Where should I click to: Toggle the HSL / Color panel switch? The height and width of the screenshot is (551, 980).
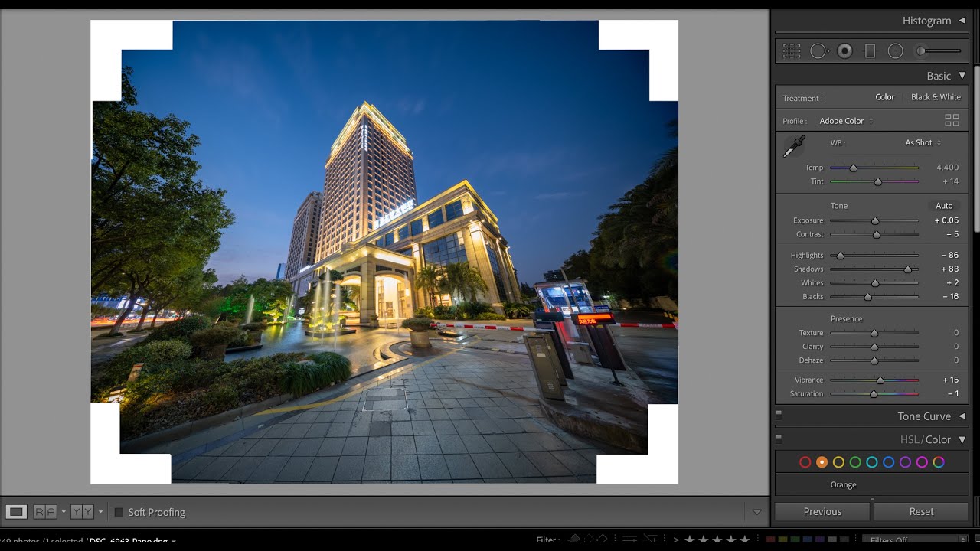tap(779, 439)
